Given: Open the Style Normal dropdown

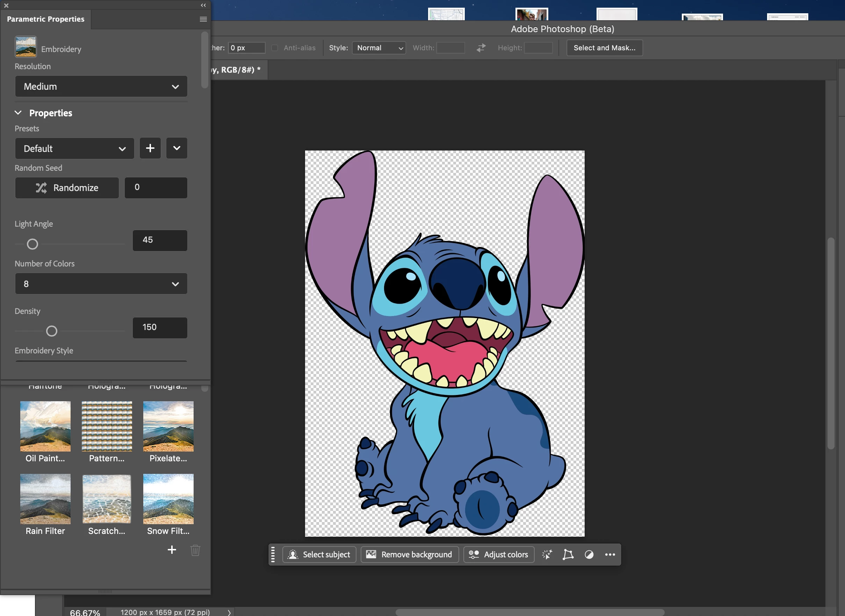Looking at the screenshot, I should click(x=379, y=48).
